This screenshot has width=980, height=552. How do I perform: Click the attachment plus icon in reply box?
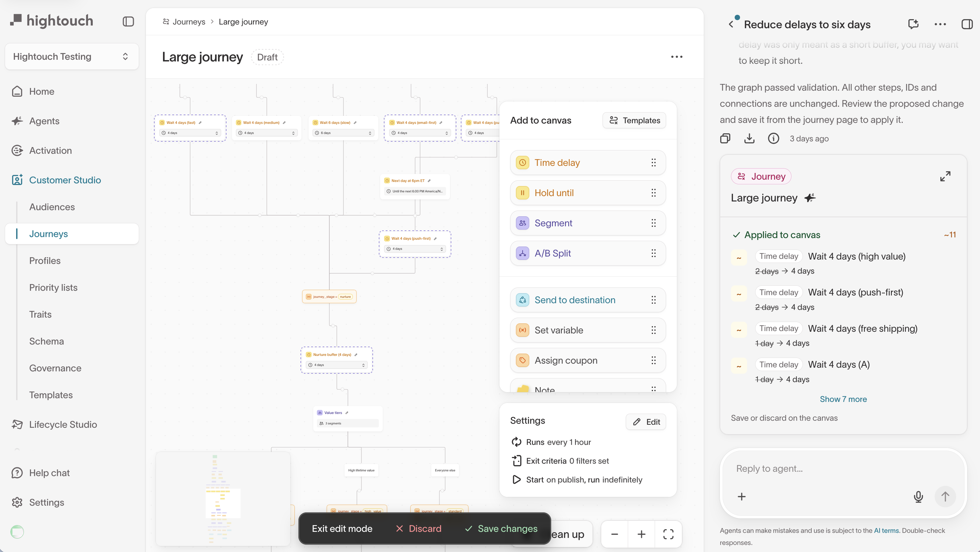click(x=741, y=497)
